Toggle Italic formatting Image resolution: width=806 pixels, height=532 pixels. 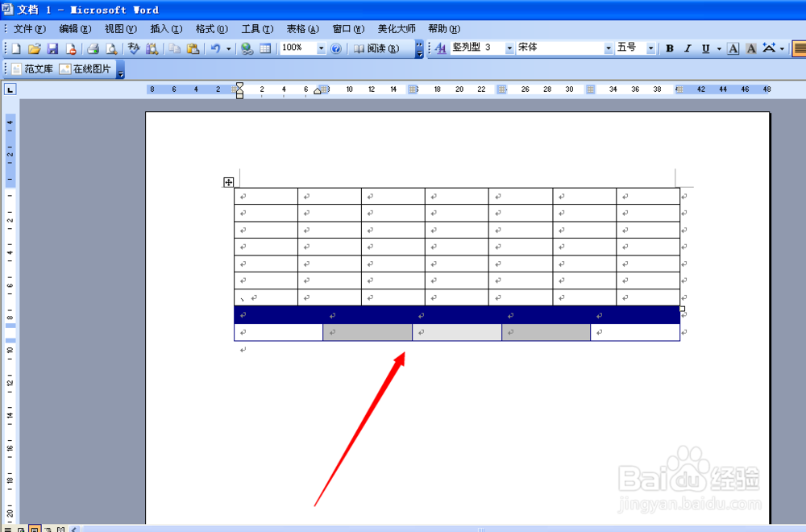[x=688, y=49]
